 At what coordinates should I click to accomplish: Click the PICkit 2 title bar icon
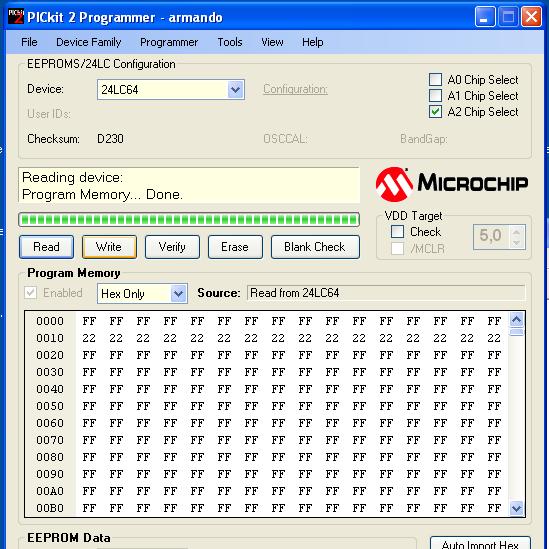[x=16, y=16]
